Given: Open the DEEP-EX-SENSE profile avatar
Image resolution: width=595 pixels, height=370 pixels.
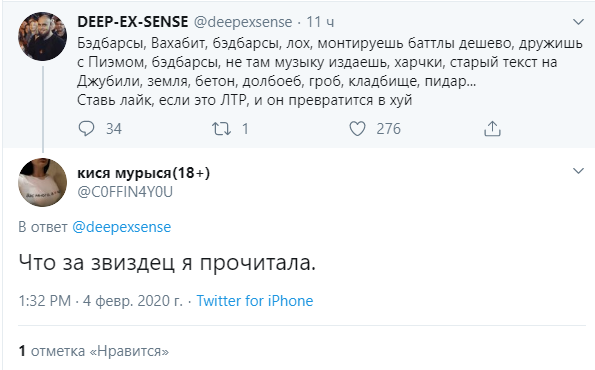Looking at the screenshot, I should pos(42,36).
